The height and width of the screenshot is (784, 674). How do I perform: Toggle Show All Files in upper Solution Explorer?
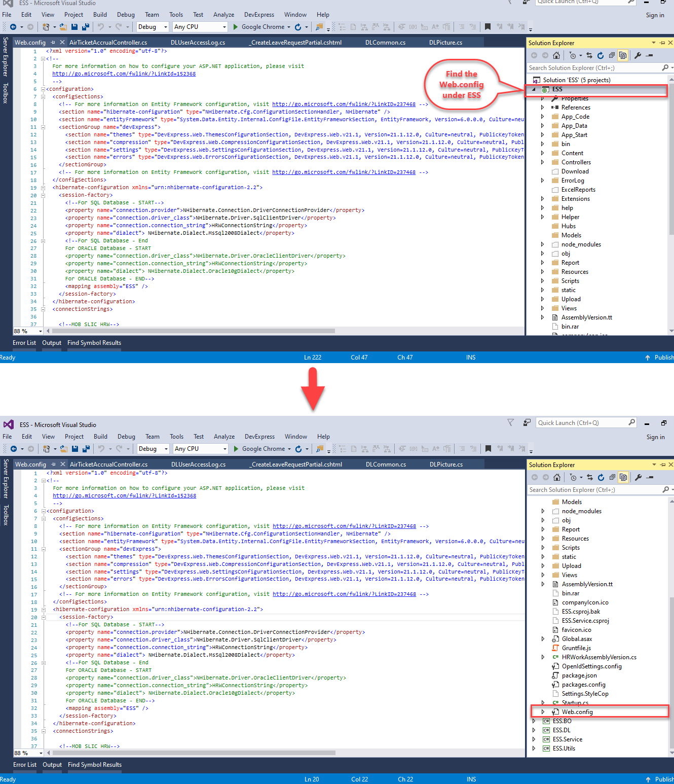click(x=623, y=55)
